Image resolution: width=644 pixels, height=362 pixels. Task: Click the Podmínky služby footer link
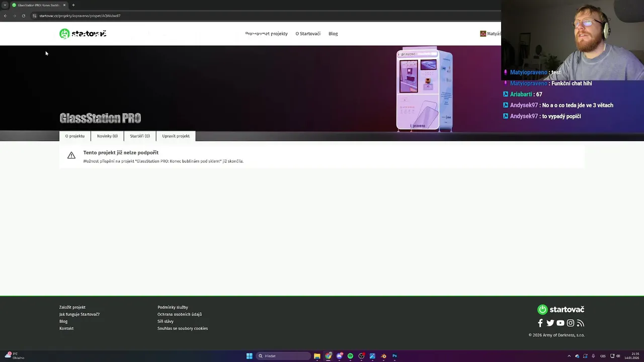[x=173, y=307]
